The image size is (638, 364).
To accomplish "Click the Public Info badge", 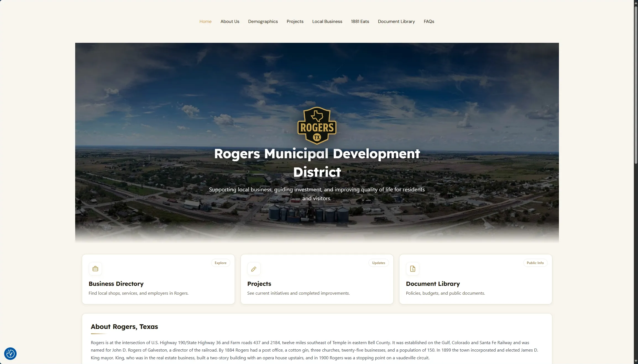I will point(535,263).
